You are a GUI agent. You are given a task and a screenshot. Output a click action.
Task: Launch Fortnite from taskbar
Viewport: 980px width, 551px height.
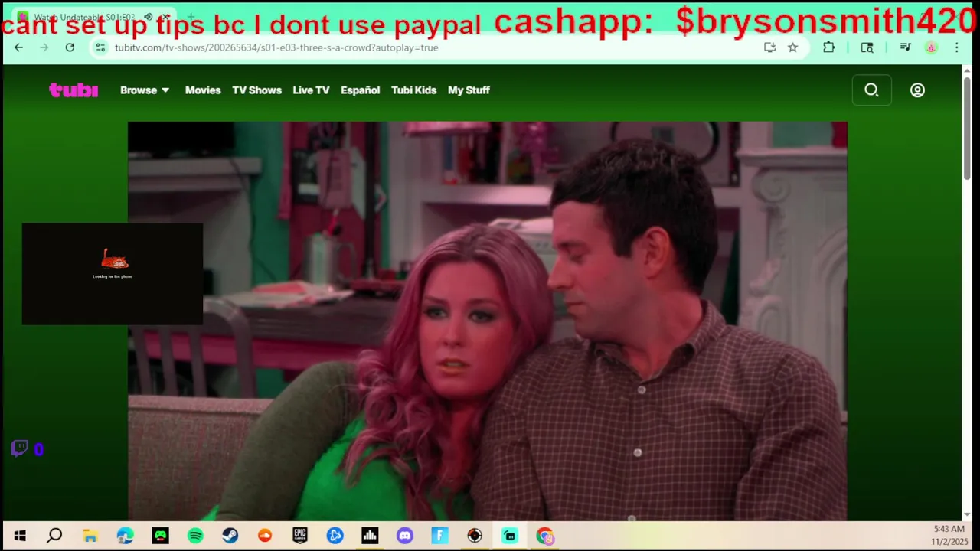439,536
